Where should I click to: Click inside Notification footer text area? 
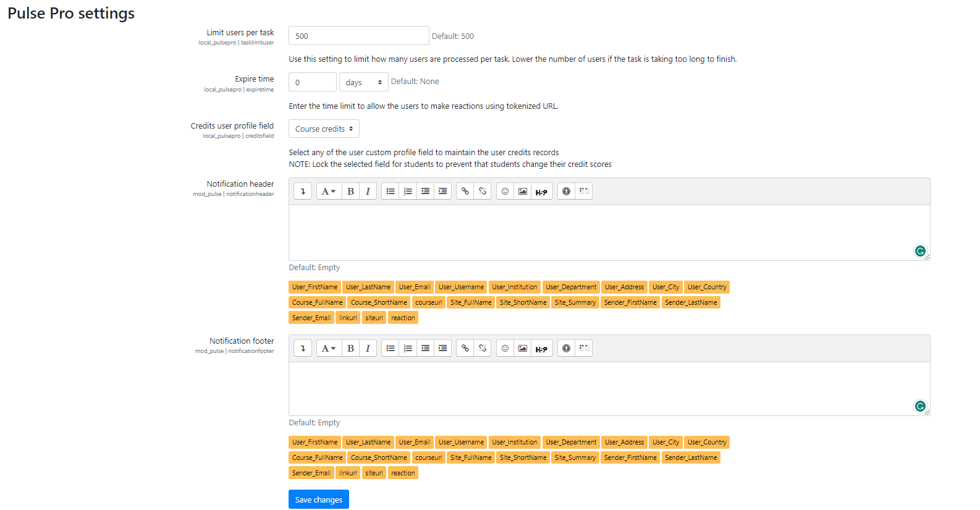[x=609, y=388]
